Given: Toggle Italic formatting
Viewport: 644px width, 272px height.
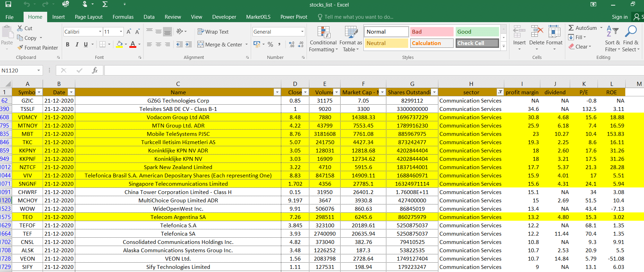Looking at the screenshot, I should point(77,44).
